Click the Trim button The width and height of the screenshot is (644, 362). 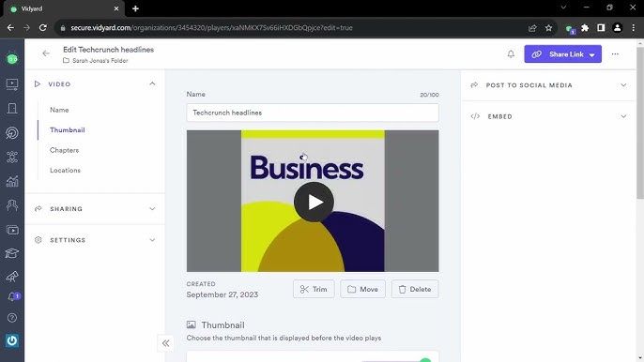pos(314,290)
